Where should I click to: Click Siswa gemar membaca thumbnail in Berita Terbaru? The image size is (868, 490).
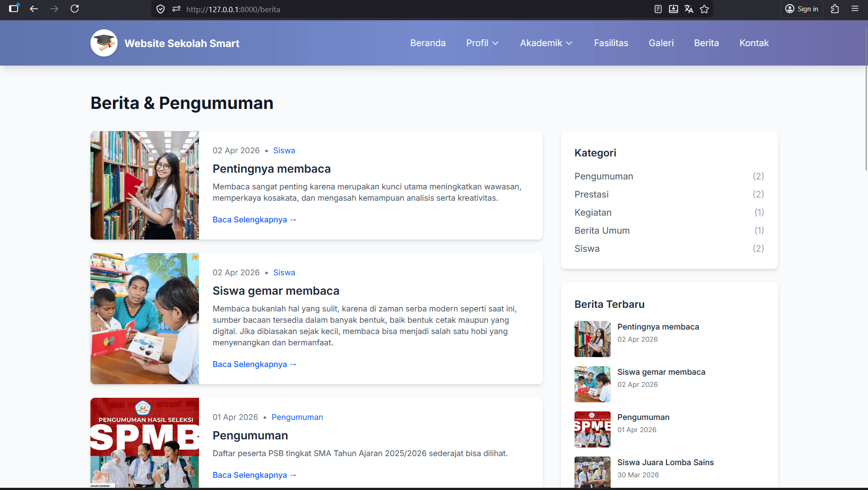(x=593, y=384)
